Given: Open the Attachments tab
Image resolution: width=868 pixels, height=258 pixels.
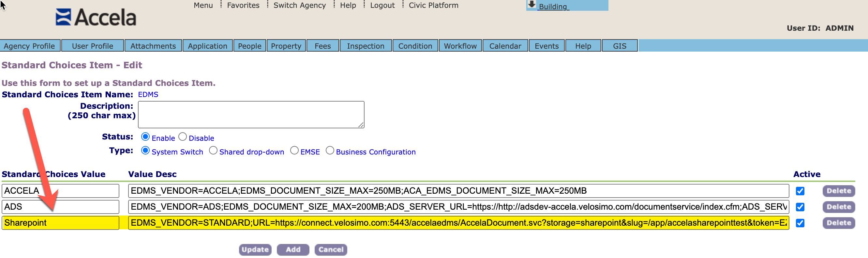Looking at the screenshot, I should pyautogui.click(x=153, y=46).
